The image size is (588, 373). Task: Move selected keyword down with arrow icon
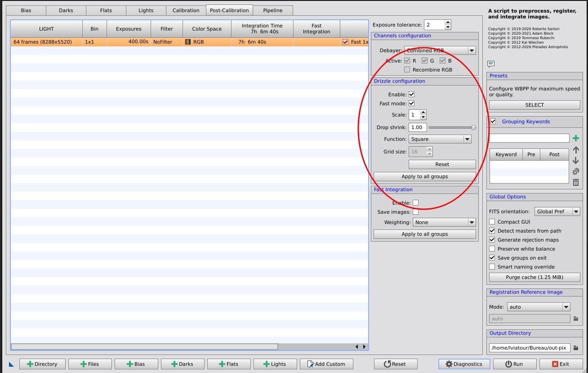point(575,161)
